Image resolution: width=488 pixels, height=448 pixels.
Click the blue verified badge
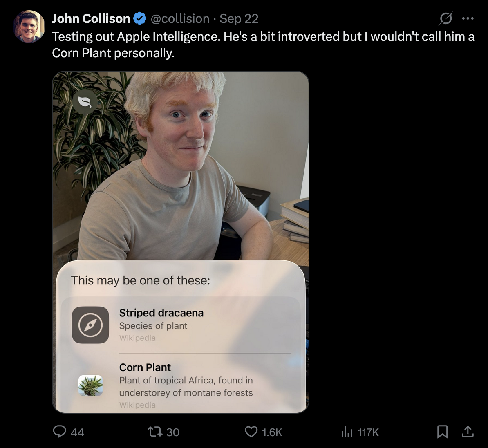140,19
